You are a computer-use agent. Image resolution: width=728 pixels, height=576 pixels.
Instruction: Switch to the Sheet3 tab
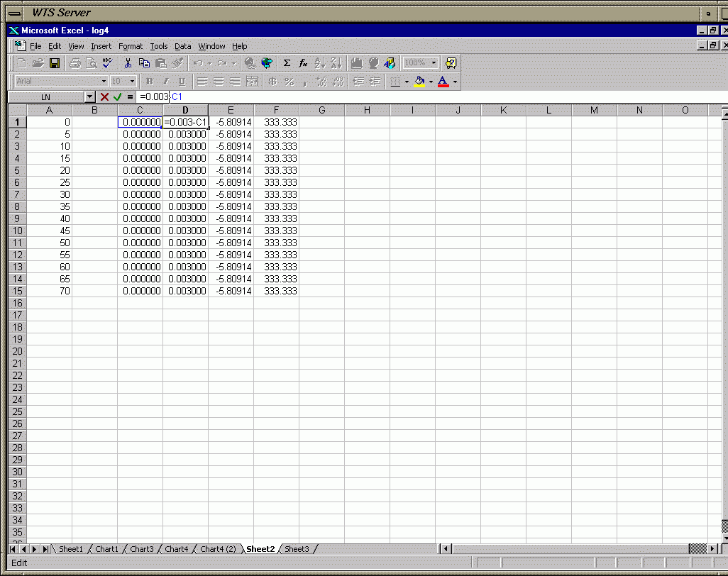point(297,549)
